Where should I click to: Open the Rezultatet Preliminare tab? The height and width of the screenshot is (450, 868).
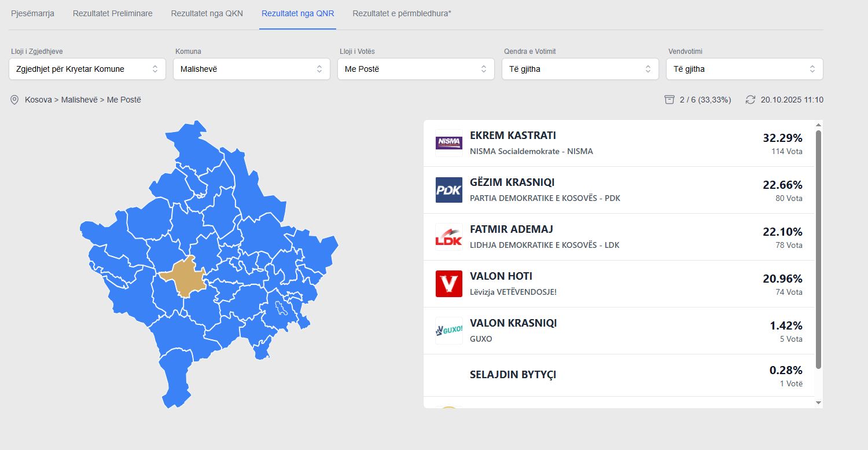pyautogui.click(x=113, y=13)
